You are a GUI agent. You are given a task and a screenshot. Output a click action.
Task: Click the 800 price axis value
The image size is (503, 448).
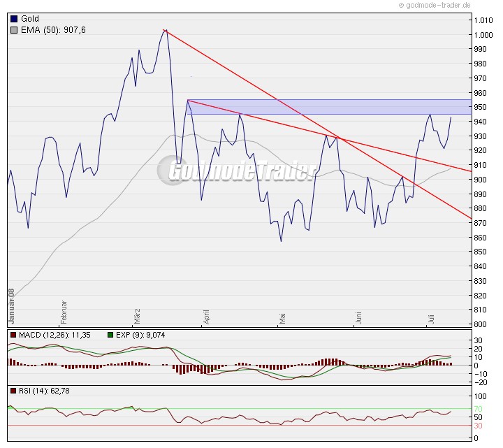tap(480, 324)
